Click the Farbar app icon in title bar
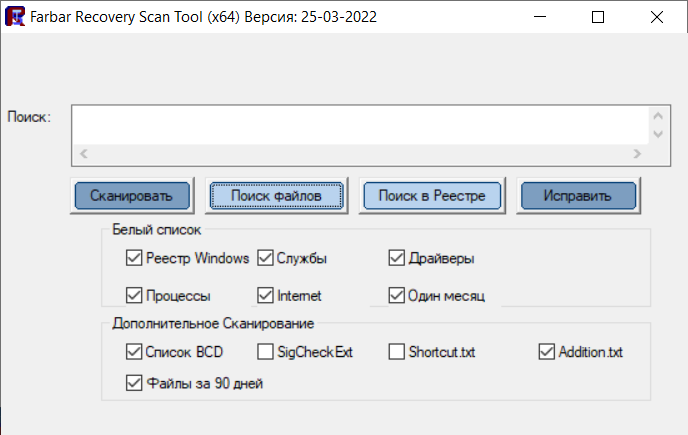Viewport: 688px width, 435px height. tap(15, 17)
